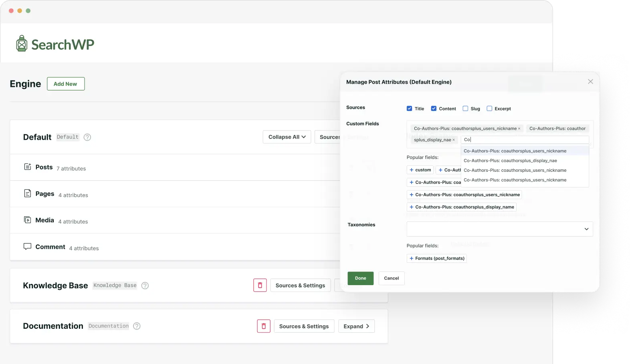Expand the Pages source row
The height and width of the screenshot is (364, 630).
point(175,194)
